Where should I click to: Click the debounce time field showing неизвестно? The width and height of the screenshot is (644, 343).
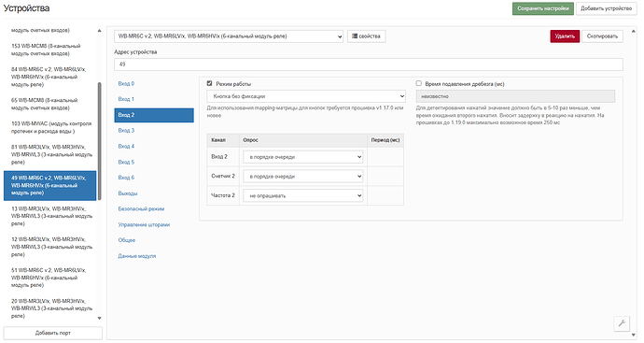515,96
